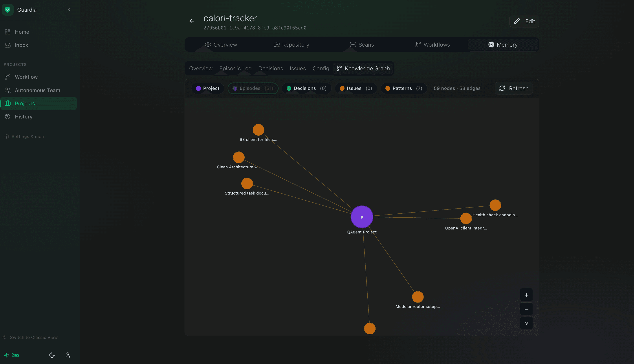Open Autonomous Team page

[x=39, y=90]
